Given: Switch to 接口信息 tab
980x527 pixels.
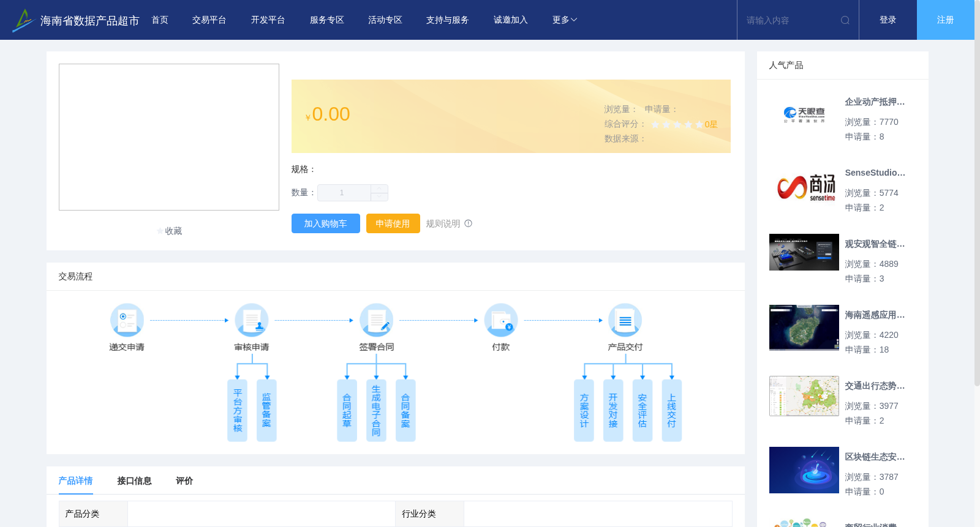Looking at the screenshot, I should [x=135, y=480].
